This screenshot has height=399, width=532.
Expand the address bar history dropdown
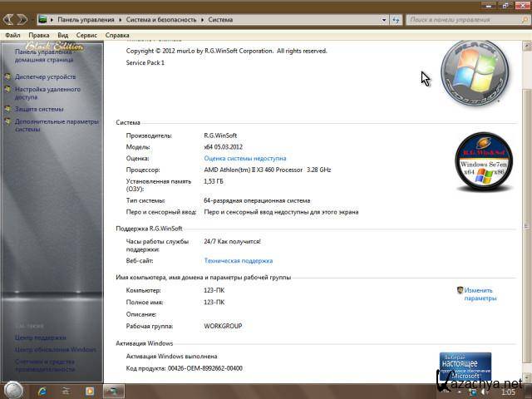point(383,18)
